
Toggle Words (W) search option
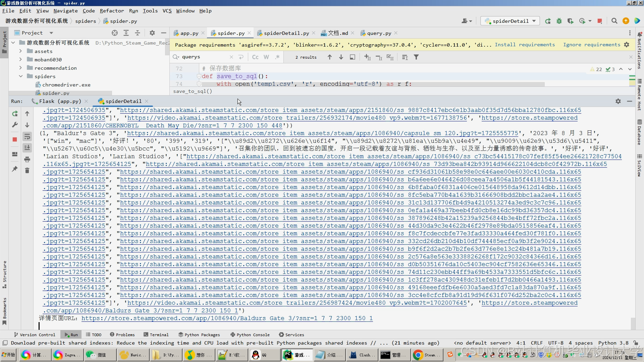click(x=266, y=57)
